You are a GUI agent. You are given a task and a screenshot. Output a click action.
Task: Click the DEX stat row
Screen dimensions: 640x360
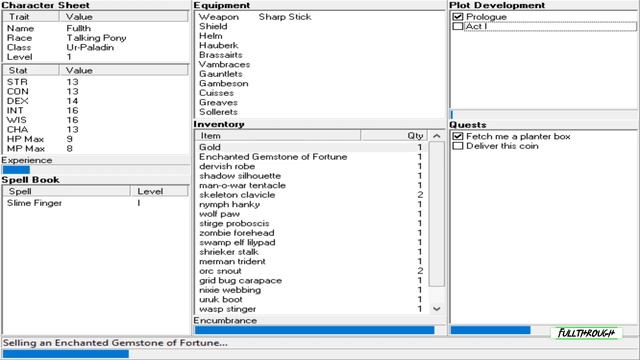pos(96,101)
